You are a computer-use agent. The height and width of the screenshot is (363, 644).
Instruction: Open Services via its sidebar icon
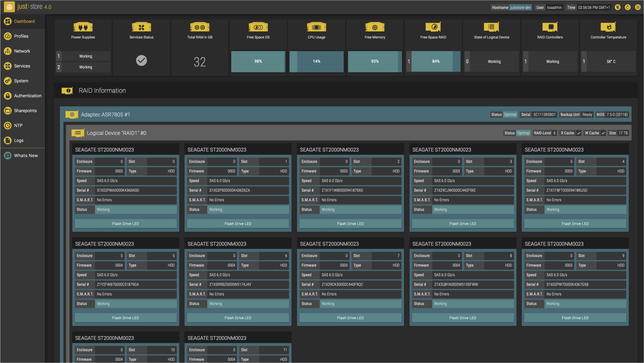(x=8, y=66)
